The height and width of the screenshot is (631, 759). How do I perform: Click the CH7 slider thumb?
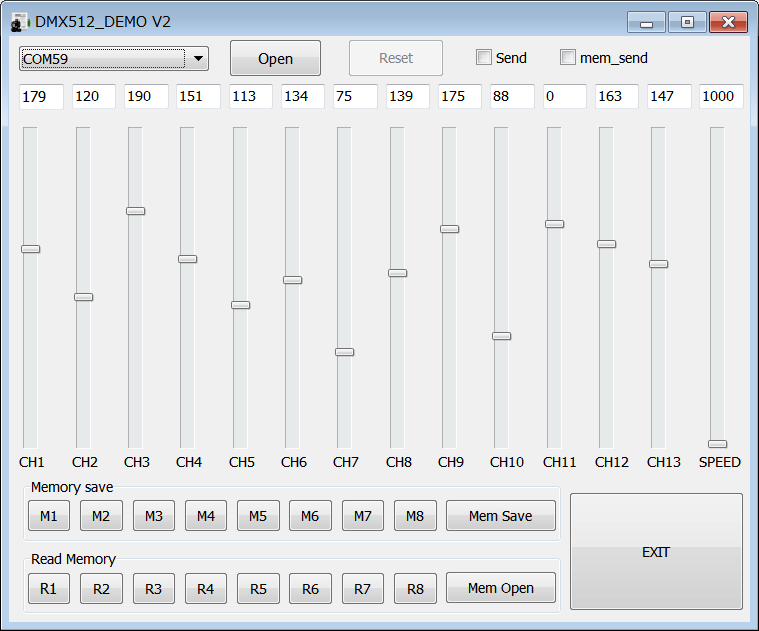tap(345, 352)
